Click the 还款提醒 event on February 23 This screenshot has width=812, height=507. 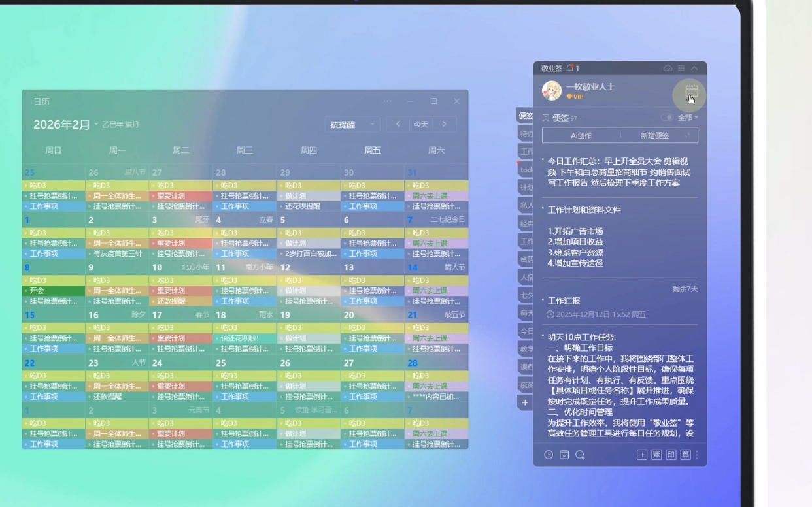(x=117, y=397)
